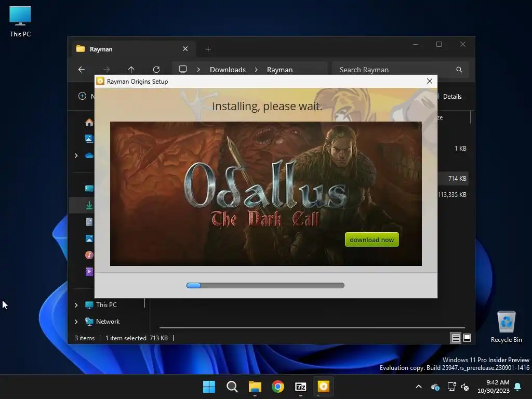Viewport: 532px width, 399px height.
Task: Show hidden system tray icons
Action: pos(419,387)
